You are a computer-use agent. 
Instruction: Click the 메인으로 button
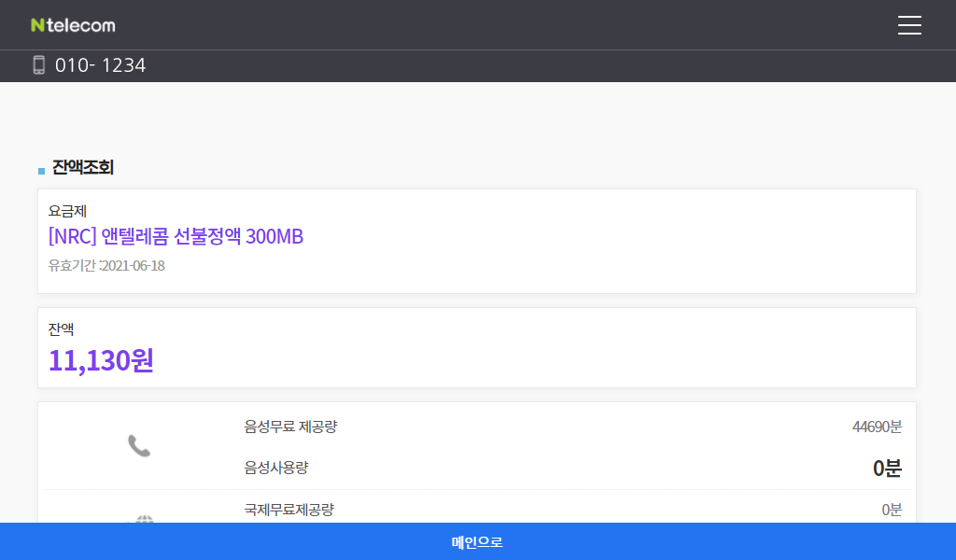(478, 541)
